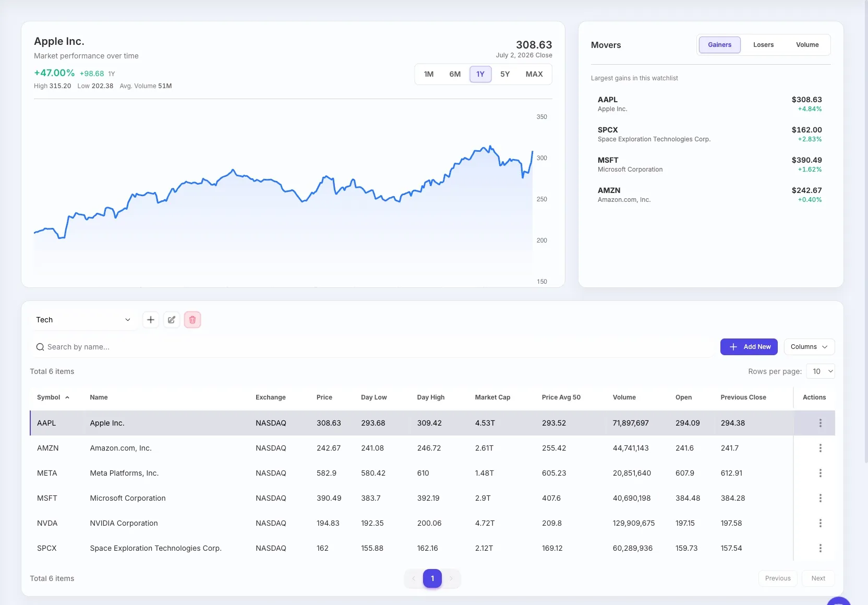Go to page 1 in pagination
The height and width of the screenshot is (605, 868).
(432, 578)
